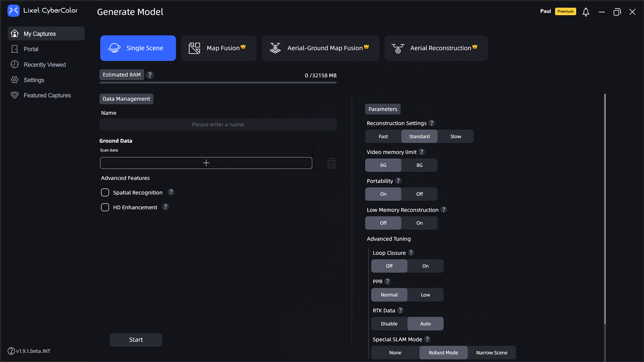The image size is (644, 362).
Task: Select Slow reconstruction setting
Action: tap(455, 136)
